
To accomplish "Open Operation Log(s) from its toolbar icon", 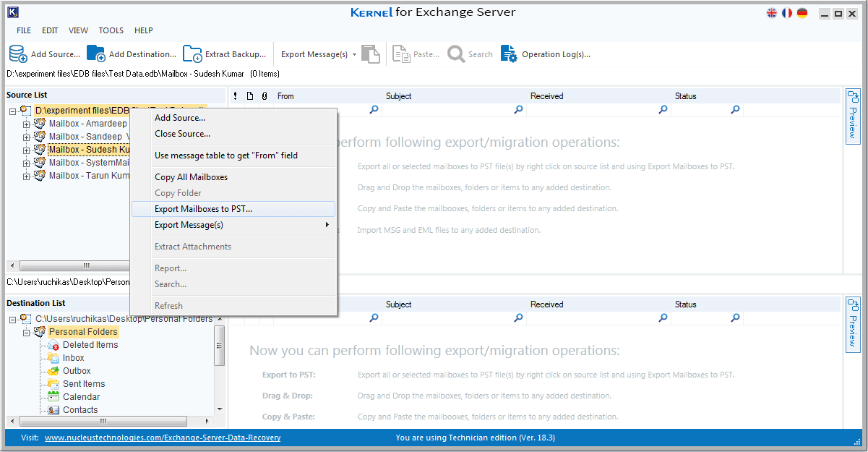I will (x=509, y=54).
